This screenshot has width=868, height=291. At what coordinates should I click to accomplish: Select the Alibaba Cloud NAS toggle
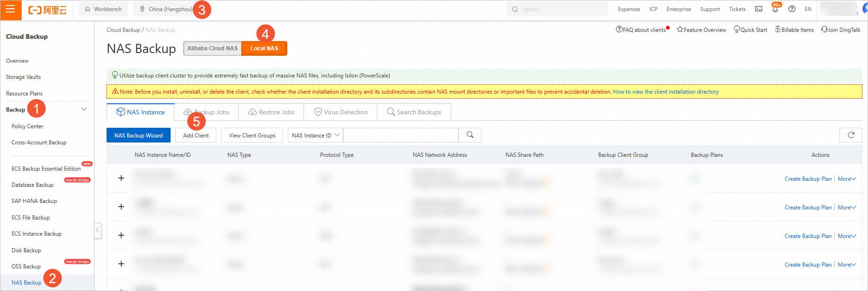coord(212,48)
